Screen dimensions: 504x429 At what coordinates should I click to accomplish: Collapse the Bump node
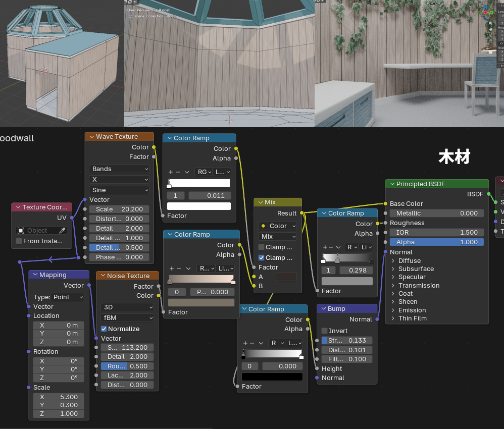[x=323, y=309]
